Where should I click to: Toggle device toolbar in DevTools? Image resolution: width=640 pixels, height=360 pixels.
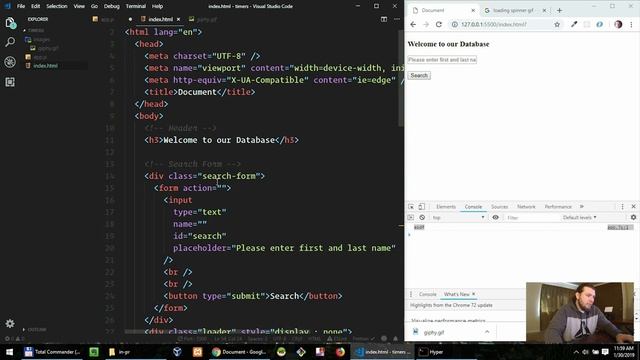(421, 207)
